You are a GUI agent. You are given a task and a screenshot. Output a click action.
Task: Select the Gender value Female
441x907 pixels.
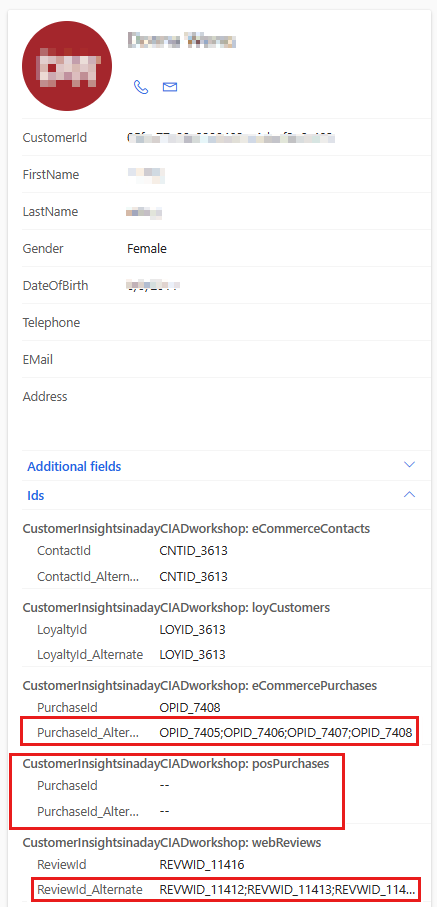(x=147, y=249)
